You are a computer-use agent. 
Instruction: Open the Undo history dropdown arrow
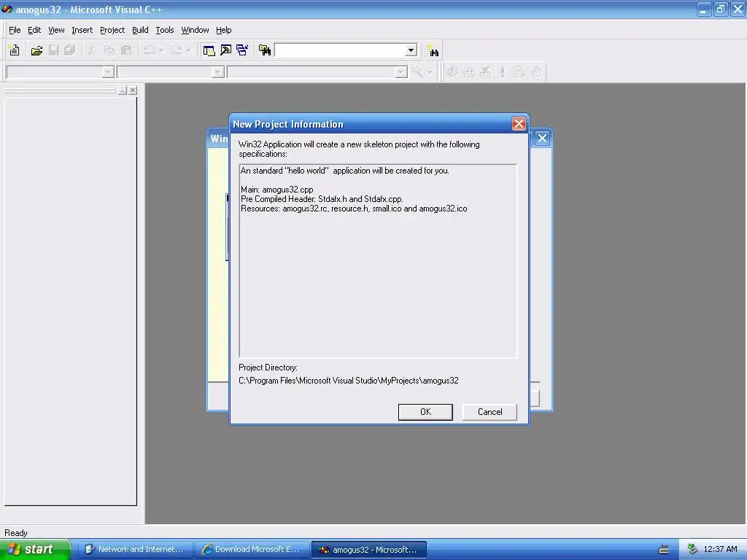[x=161, y=50]
